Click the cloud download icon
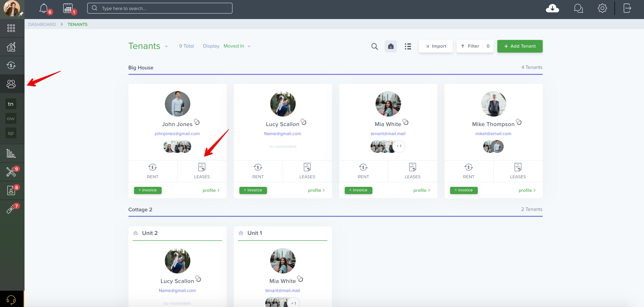 click(552, 8)
